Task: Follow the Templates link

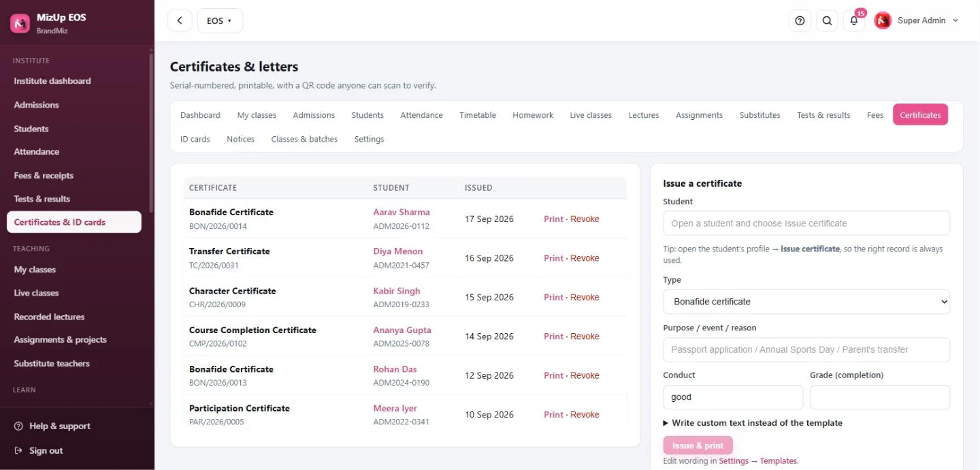Action: point(778,461)
